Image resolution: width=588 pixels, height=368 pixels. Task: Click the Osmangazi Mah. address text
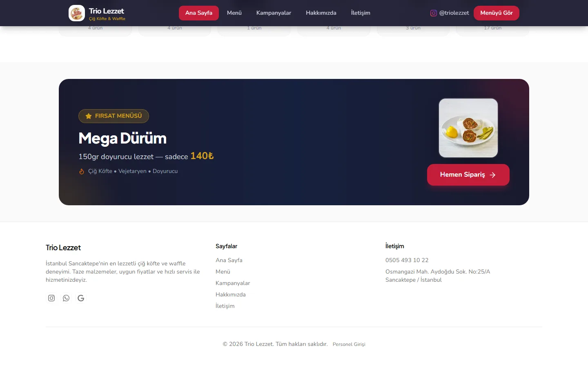(438, 276)
